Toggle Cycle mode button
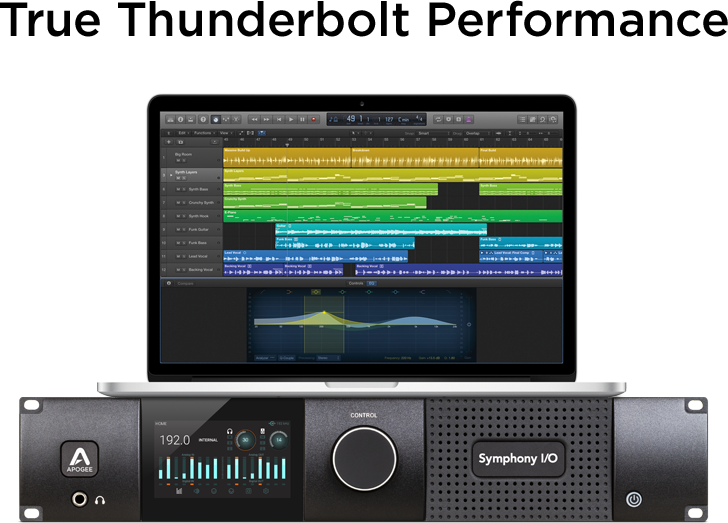This screenshot has height=523, width=728. (x=438, y=119)
